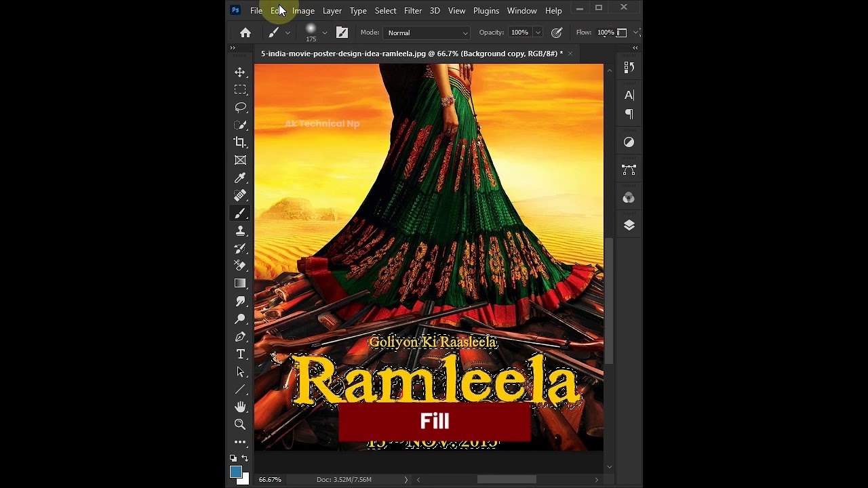
Task: Open the File menu
Action: pyautogui.click(x=256, y=11)
